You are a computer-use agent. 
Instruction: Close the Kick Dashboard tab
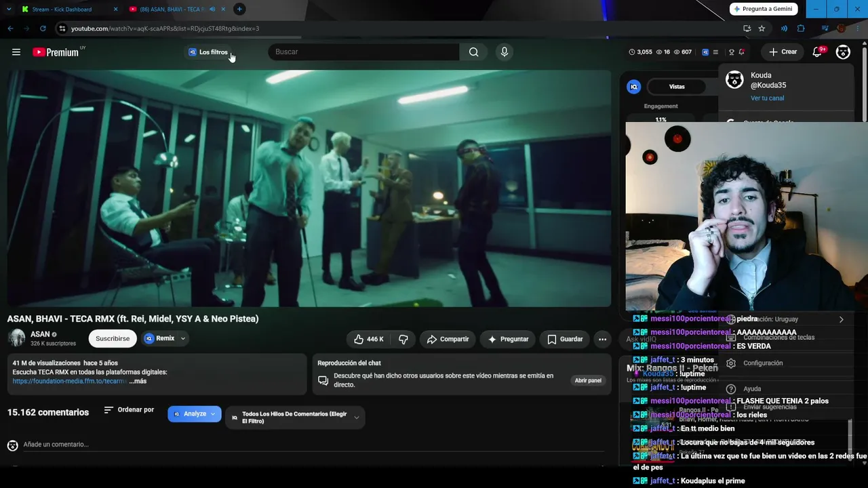coord(115,9)
